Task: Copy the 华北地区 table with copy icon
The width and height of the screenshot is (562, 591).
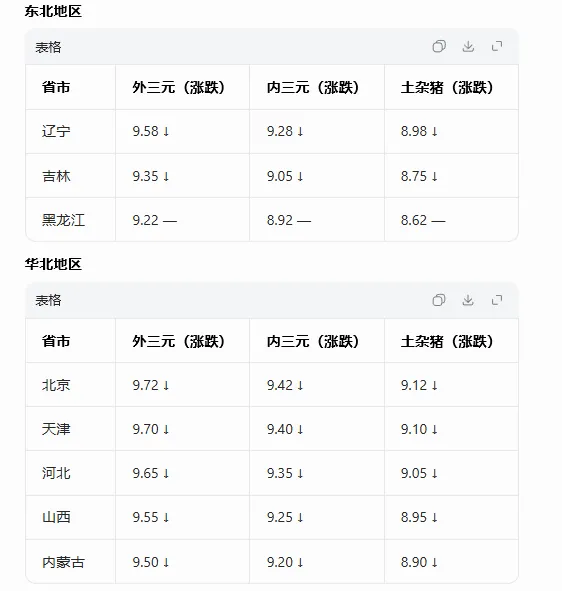Action: (x=439, y=300)
